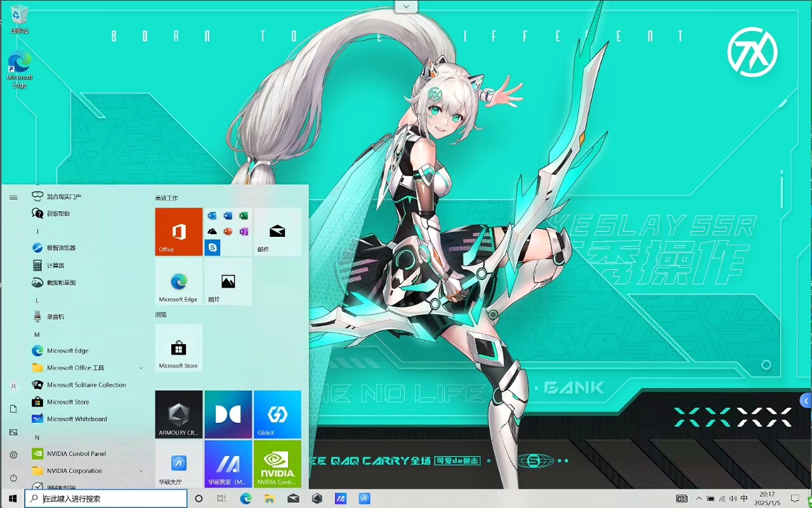Open the 邮件 mail tile
The width and height of the screenshot is (812, 508).
pyautogui.click(x=277, y=232)
